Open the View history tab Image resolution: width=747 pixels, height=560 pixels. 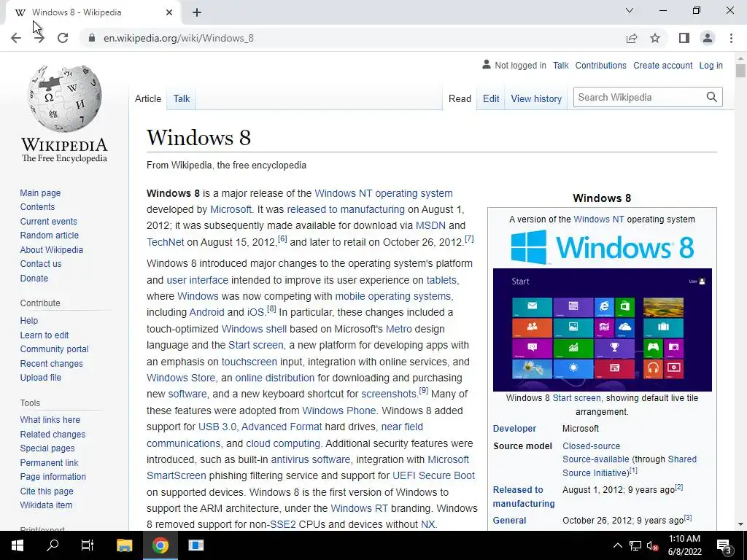coord(536,98)
